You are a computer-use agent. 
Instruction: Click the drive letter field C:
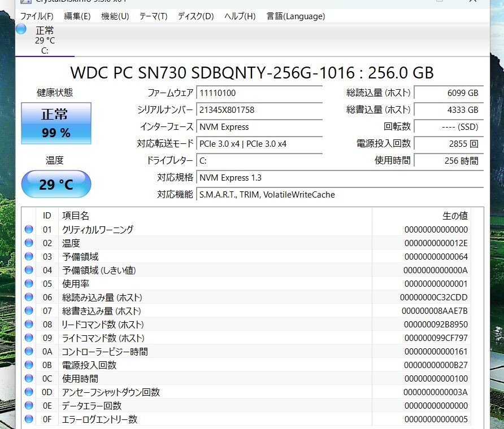(x=259, y=160)
